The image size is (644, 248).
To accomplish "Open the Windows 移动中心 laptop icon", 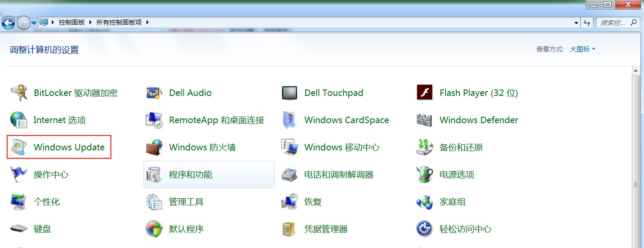I will pos(290,147).
